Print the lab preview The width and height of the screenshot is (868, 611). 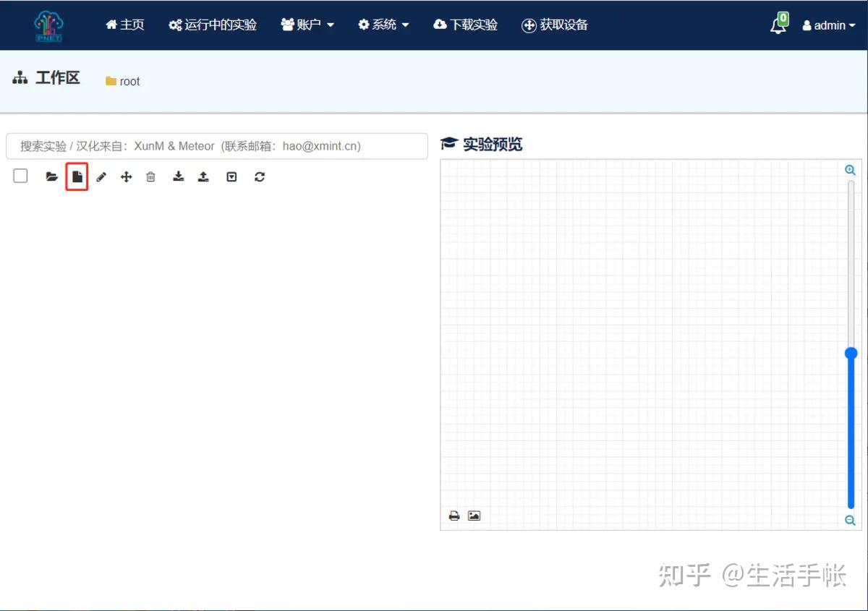454,516
